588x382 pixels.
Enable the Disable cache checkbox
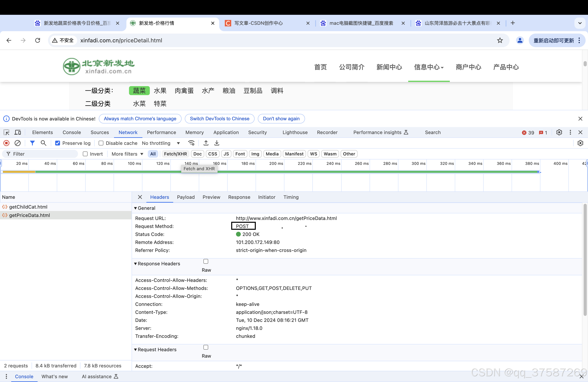coord(101,143)
